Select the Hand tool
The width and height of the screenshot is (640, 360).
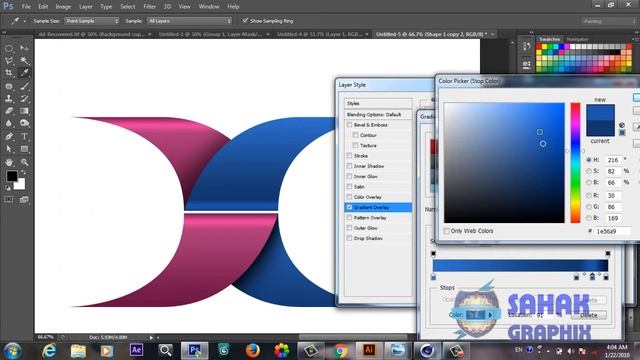(x=9, y=162)
